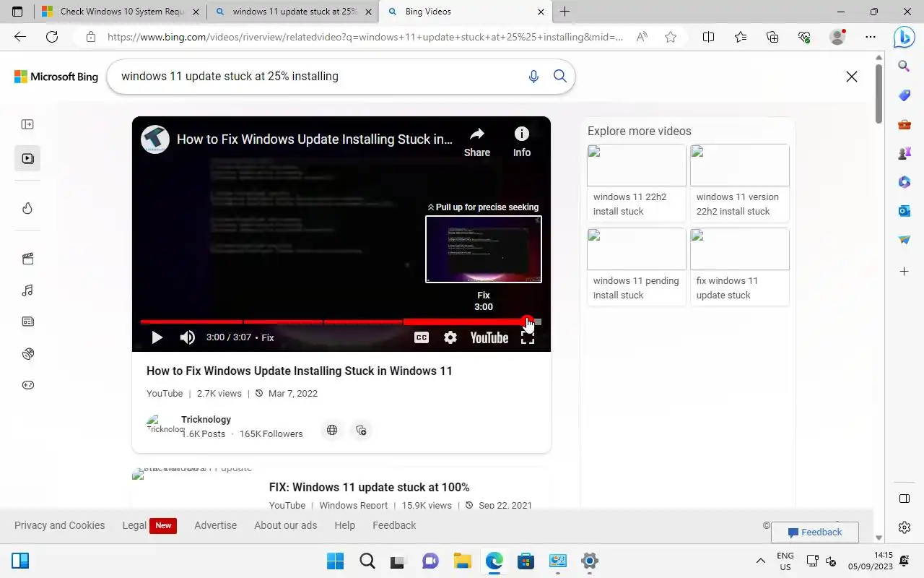Click the video title below the player
Screen dimensions: 924x578
tap(300, 371)
